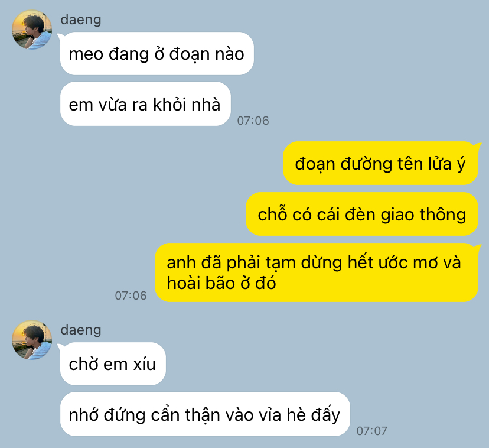
Task: Tap the 'em vừa ra khỏi nhà' bubble
Action: click(x=145, y=104)
